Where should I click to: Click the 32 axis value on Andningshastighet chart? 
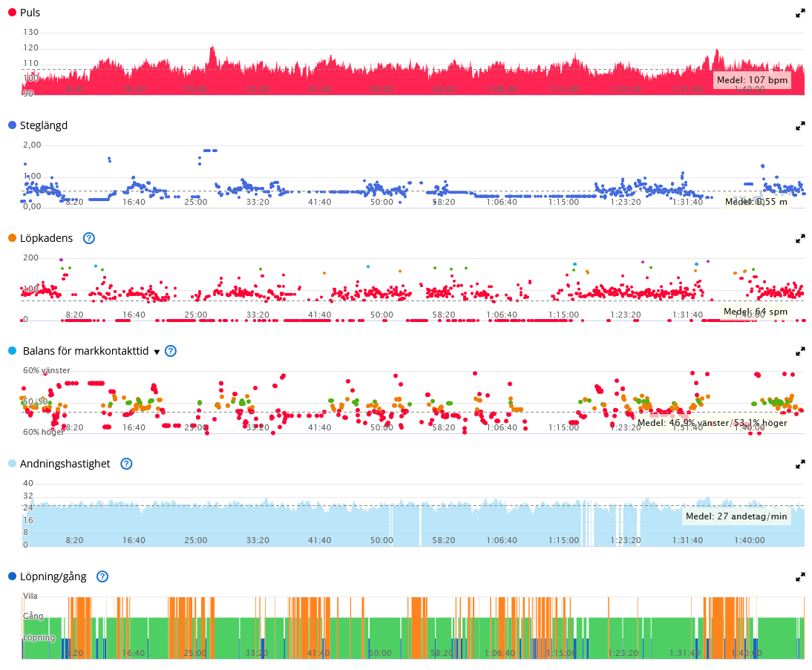click(28, 496)
